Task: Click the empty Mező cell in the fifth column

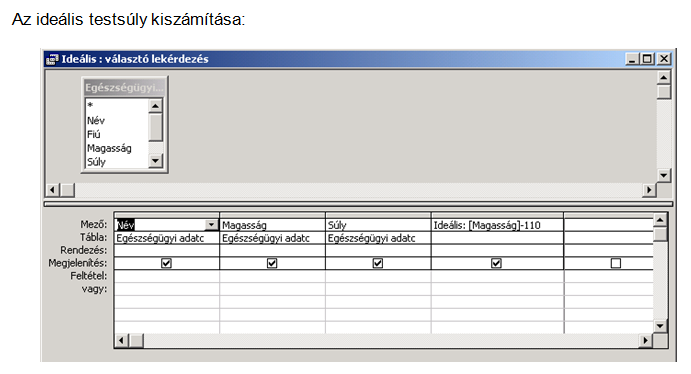Action: (x=609, y=225)
